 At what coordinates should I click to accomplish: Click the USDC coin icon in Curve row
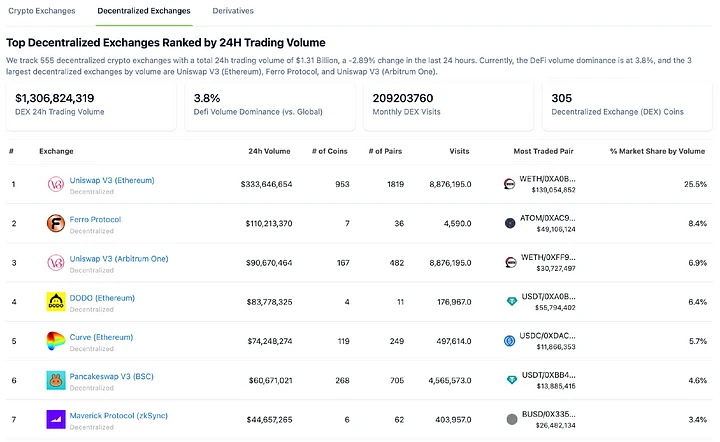coord(510,341)
